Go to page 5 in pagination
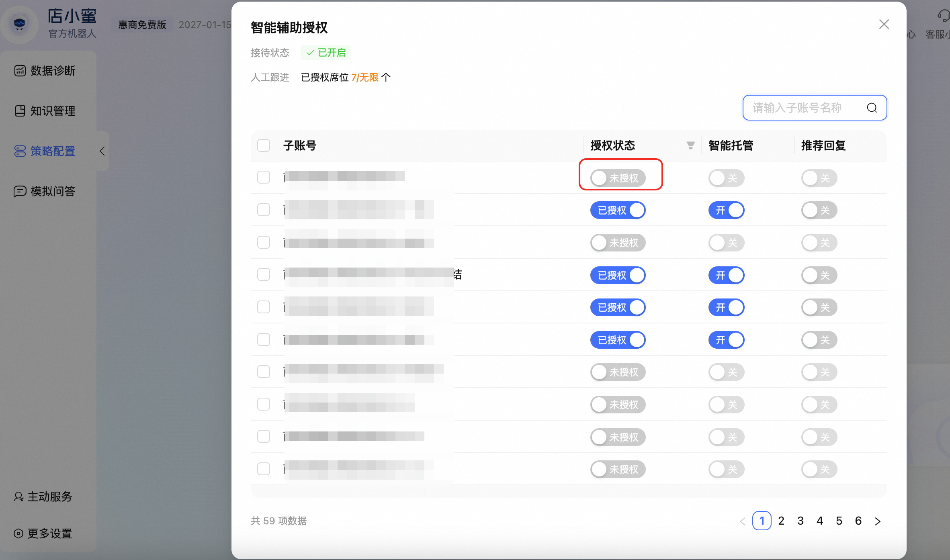950x560 pixels. coord(839,521)
